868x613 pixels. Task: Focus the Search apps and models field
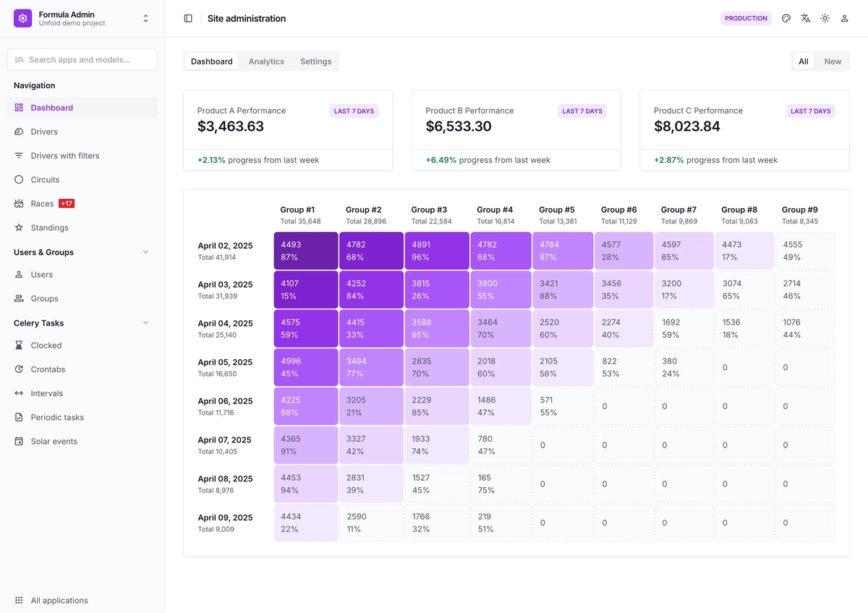[82, 59]
